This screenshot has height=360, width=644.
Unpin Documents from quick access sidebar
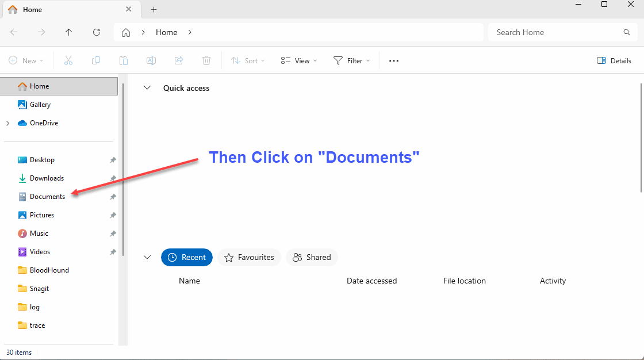[x=113, y=197]
